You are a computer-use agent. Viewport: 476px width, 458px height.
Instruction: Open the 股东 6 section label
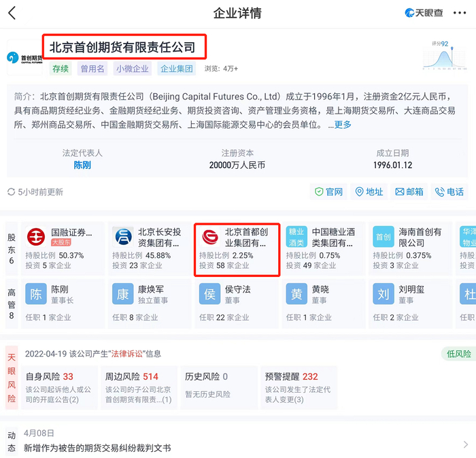click(x=12, y=249)
